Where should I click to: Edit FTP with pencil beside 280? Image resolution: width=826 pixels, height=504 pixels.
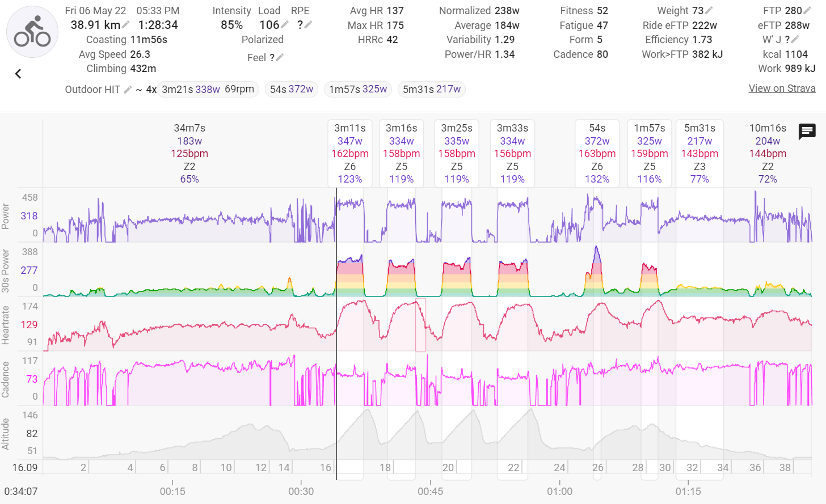point(808,11)
